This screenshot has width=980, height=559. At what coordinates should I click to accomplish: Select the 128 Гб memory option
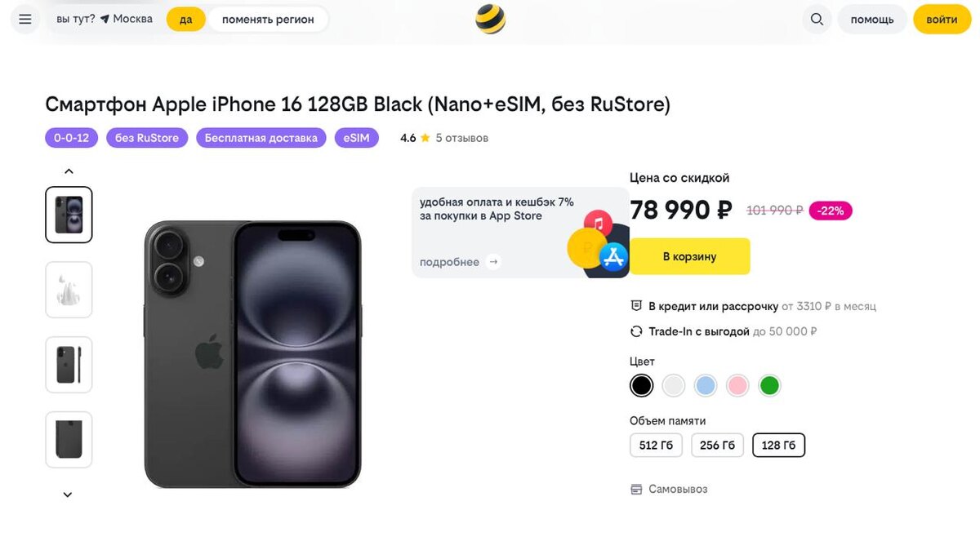point(778,446)
